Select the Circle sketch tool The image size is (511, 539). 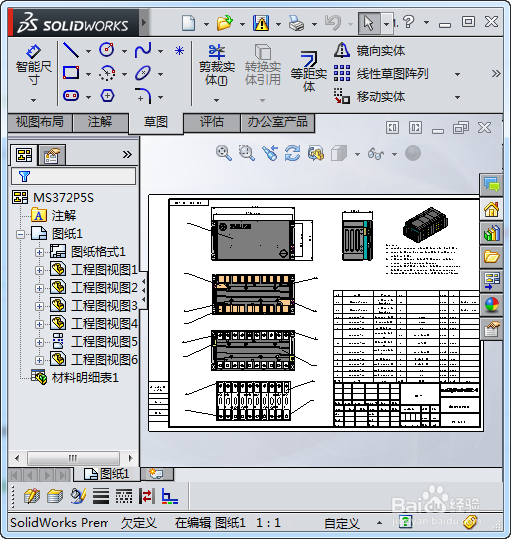tap(107, 50)
